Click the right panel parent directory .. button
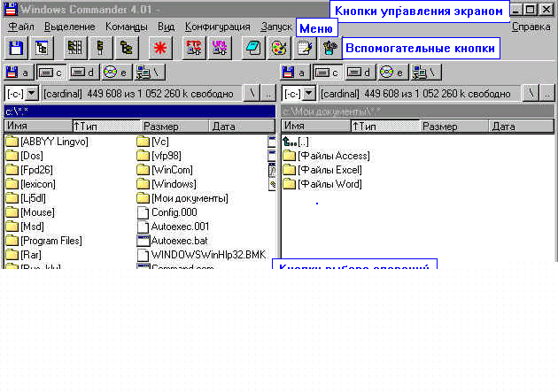 click(547, 93)
